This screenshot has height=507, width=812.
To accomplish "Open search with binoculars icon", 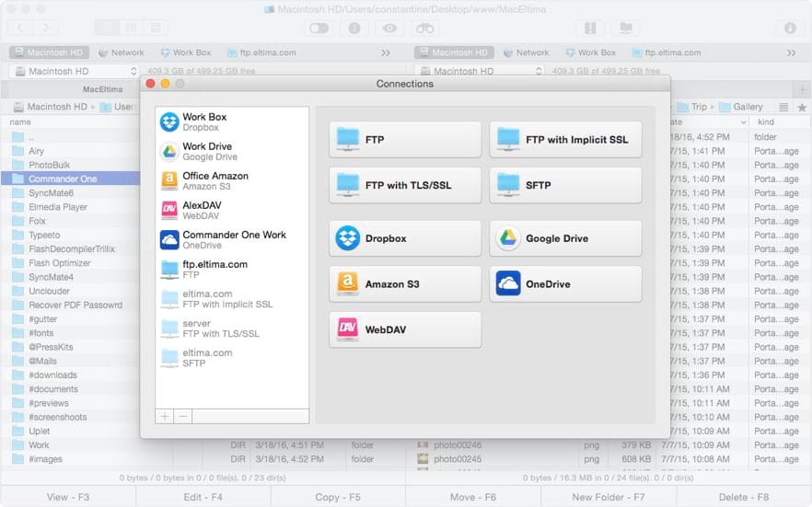I will point(425,28).
